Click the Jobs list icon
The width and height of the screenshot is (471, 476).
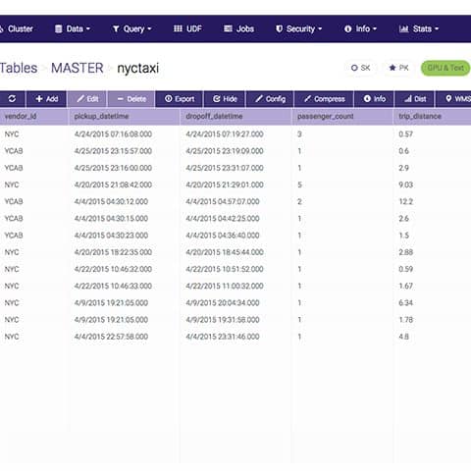point(228,28)
